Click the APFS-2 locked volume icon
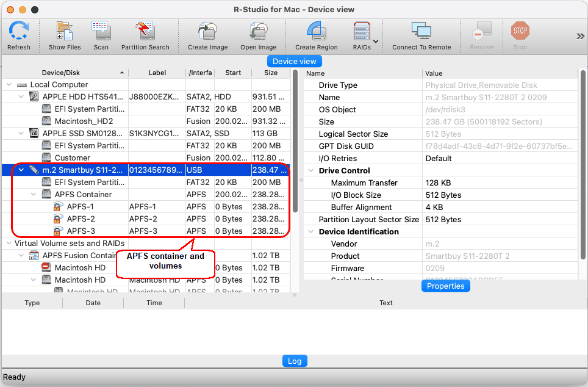 click(x=58, y=219)
